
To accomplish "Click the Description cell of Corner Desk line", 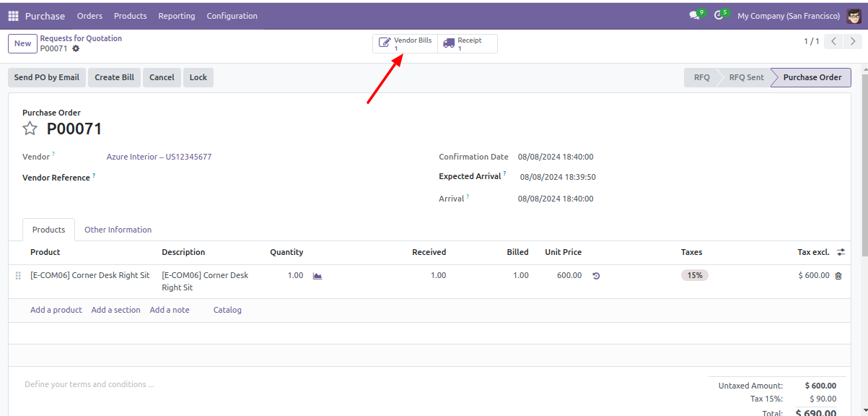I will (x=205, y=281).
